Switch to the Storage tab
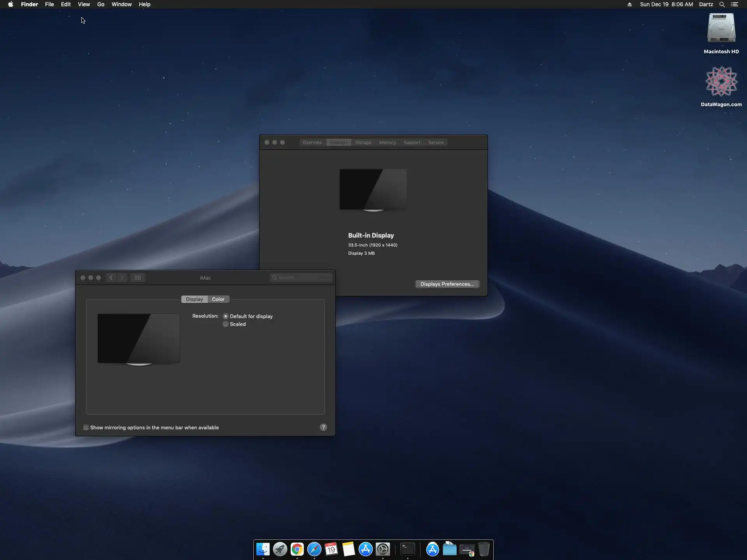The height and width of the screenshot is (560, 747). (x=363, y=142)
